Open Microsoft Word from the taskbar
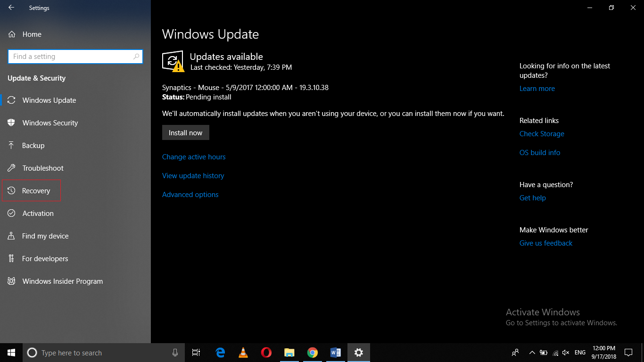This screenshot has height=362, width=644. 336,352
